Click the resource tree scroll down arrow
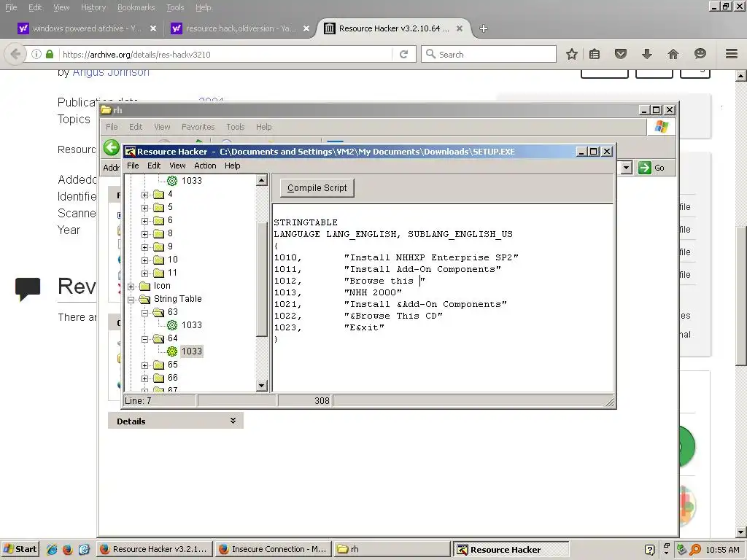 coord(262,386)
